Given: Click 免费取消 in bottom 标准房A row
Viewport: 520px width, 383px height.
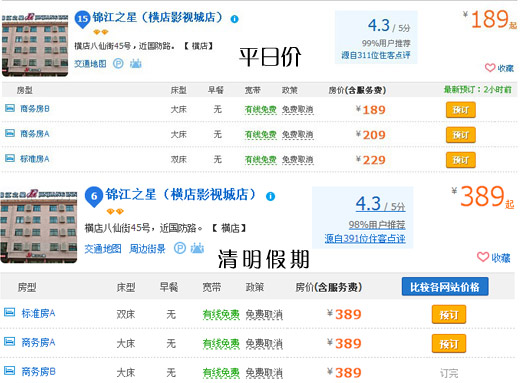Looking at the screenshot, I should point(264,314).
